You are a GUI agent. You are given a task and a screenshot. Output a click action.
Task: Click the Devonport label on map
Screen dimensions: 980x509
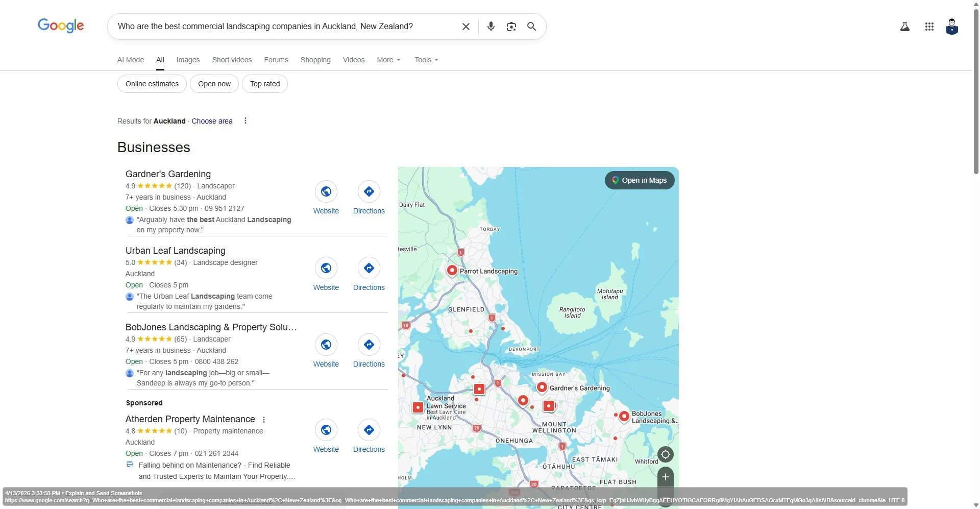pyautogui.click(x=524, y=349)
